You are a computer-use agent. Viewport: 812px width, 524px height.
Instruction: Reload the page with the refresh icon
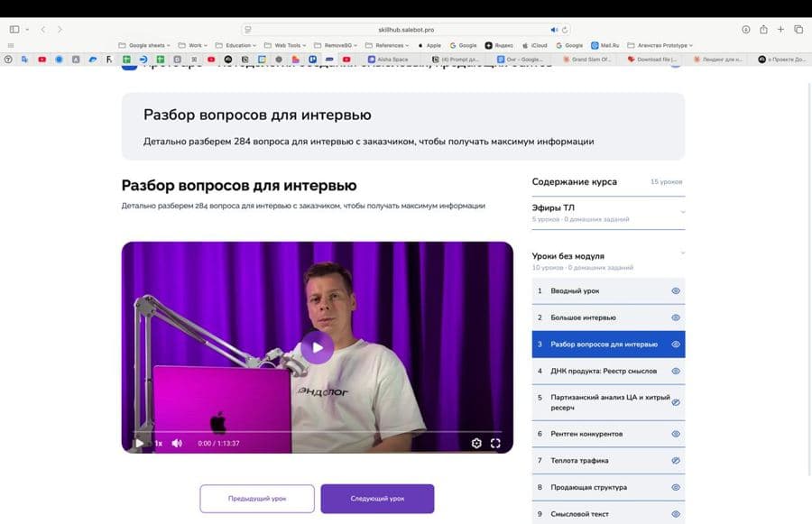click(x=565, y=30)
